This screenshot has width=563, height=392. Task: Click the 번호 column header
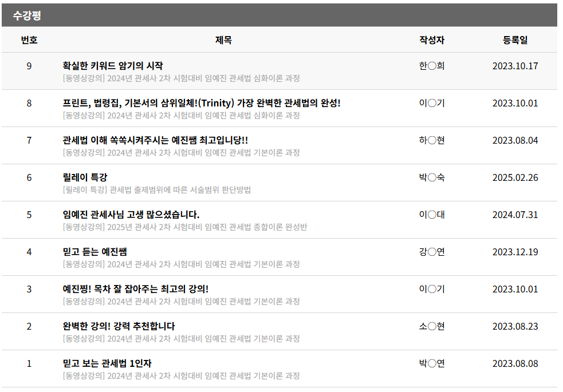[x=29, y=40]
